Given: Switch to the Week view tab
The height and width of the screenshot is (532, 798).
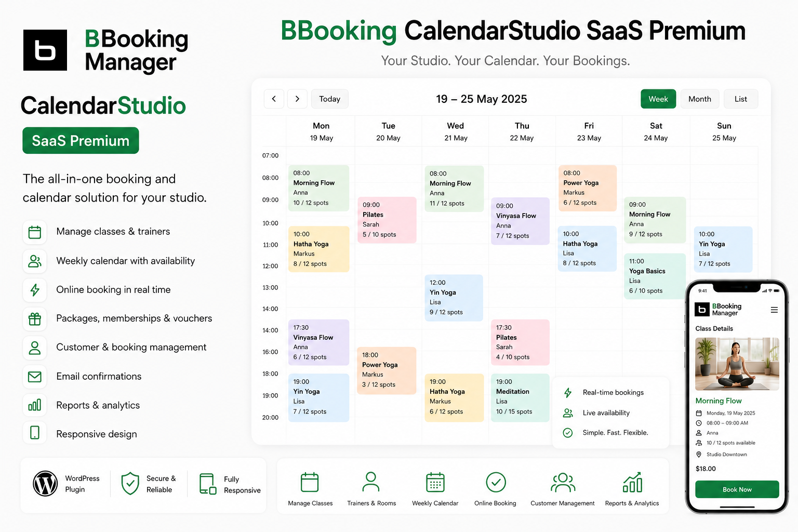Looking at the screenshot, I should (x=658, y=99).
